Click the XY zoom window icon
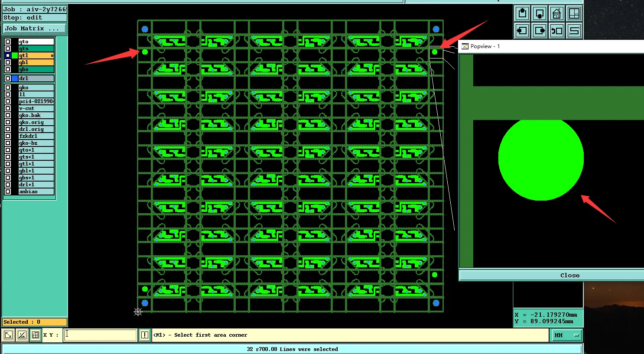This screenshot has height=354, width=644. point(574,13)
